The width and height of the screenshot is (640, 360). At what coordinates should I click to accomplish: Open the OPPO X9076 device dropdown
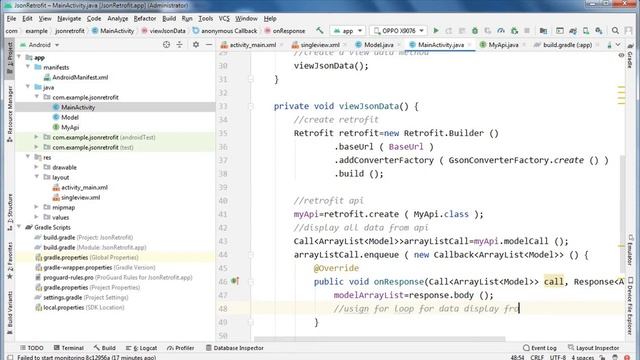click(x=399, y=31)
